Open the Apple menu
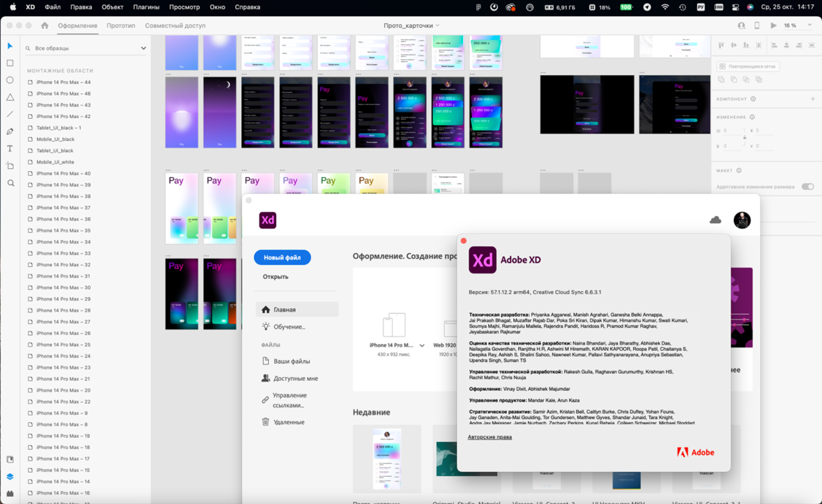822x504 pixels. [13, 7]
